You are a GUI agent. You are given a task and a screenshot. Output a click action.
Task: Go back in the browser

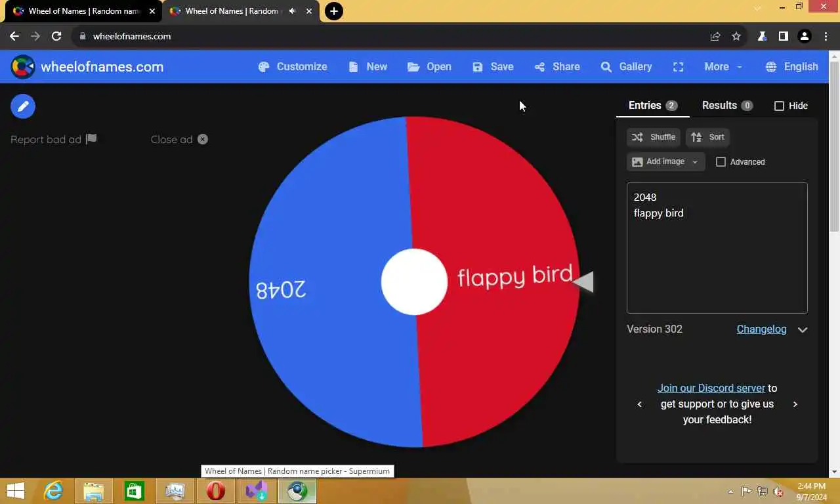(x=14, y=36)
